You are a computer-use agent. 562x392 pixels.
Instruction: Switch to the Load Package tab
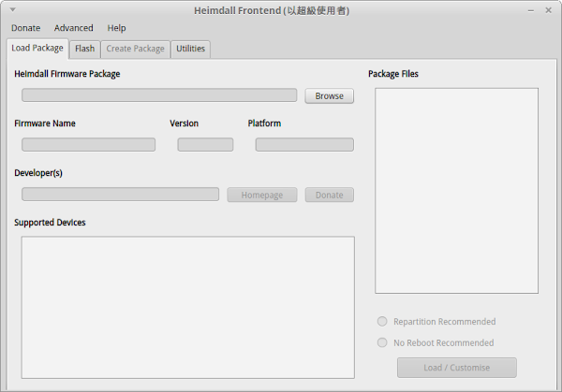(37, 49)
